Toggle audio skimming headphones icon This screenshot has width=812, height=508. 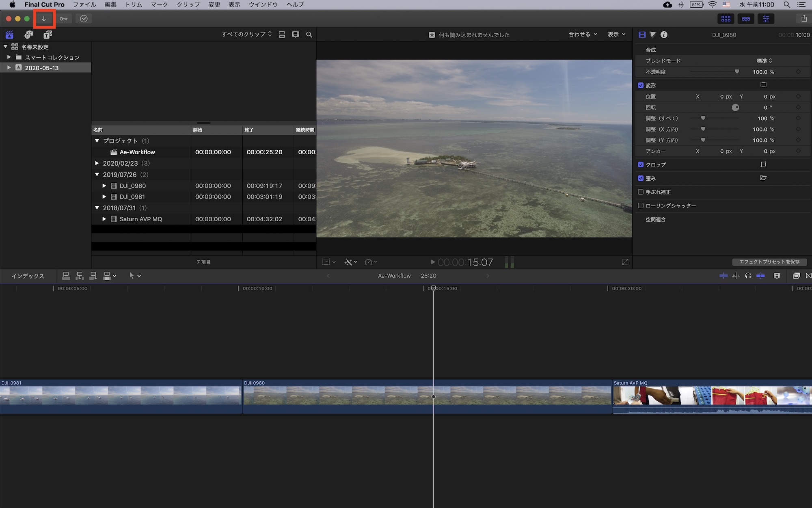[x=748, y=276]
